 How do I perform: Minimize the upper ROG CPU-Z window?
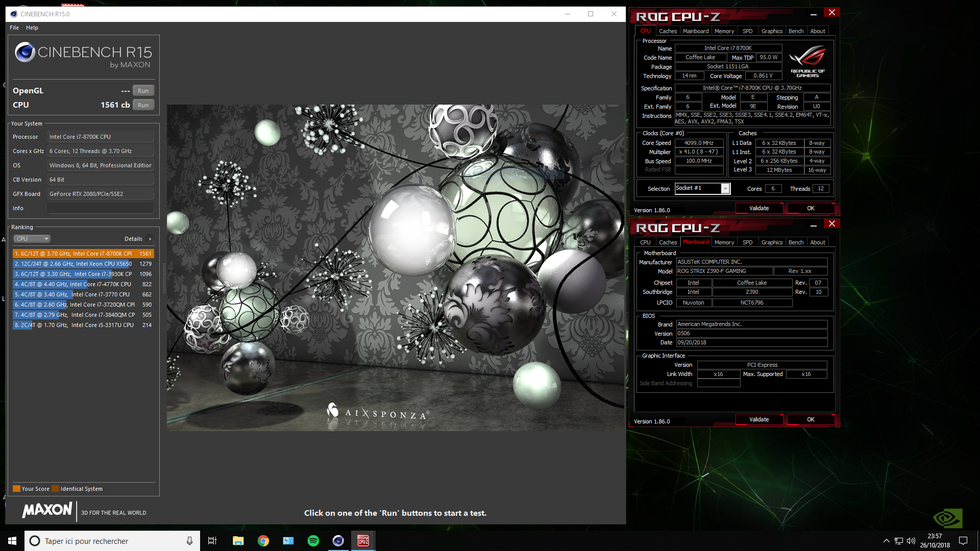point(814,14)
